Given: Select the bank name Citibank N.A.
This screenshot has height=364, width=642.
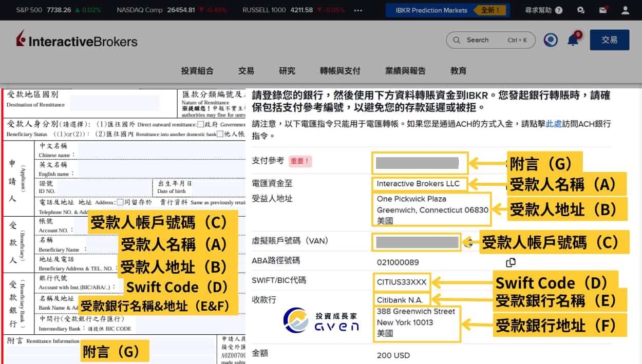Looking at the screenshot, I should click(x=399, y=300).
